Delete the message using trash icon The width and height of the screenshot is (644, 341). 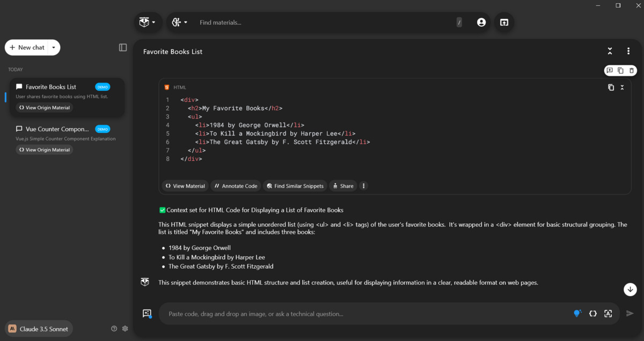click(632, 70)
